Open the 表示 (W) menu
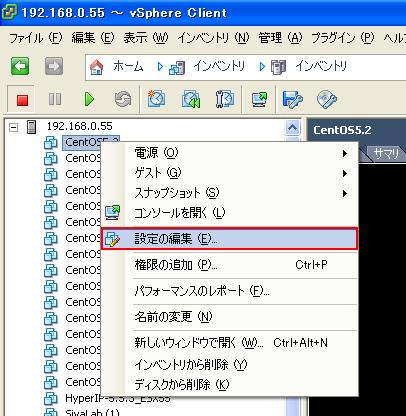The image size is (406, 416). [x=146, y=38]
